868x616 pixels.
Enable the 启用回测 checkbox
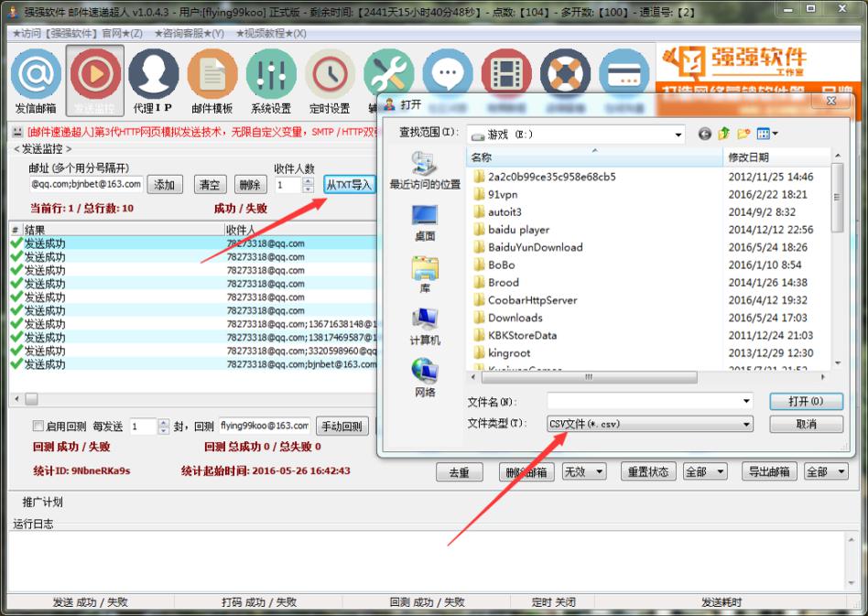click(x=38, y=426)
